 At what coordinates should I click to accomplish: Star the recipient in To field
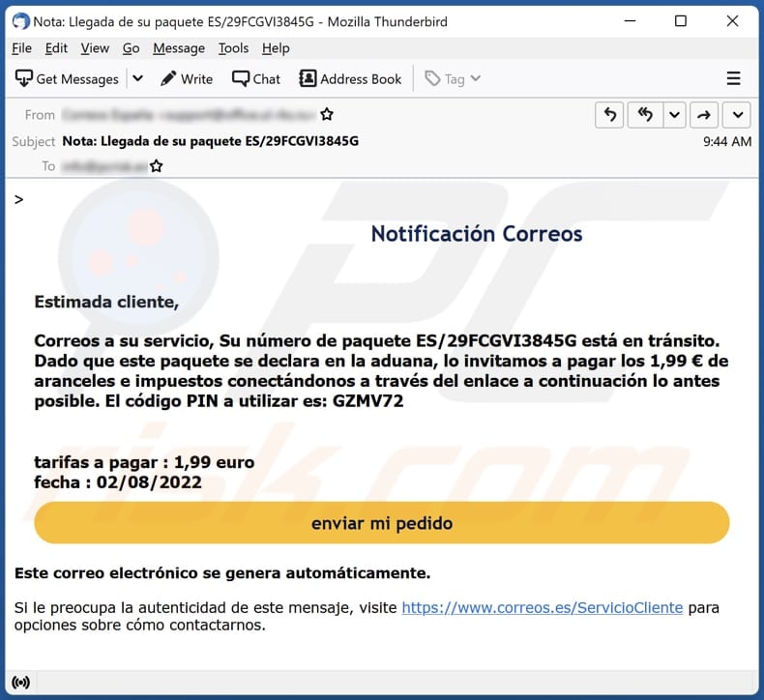156,166
